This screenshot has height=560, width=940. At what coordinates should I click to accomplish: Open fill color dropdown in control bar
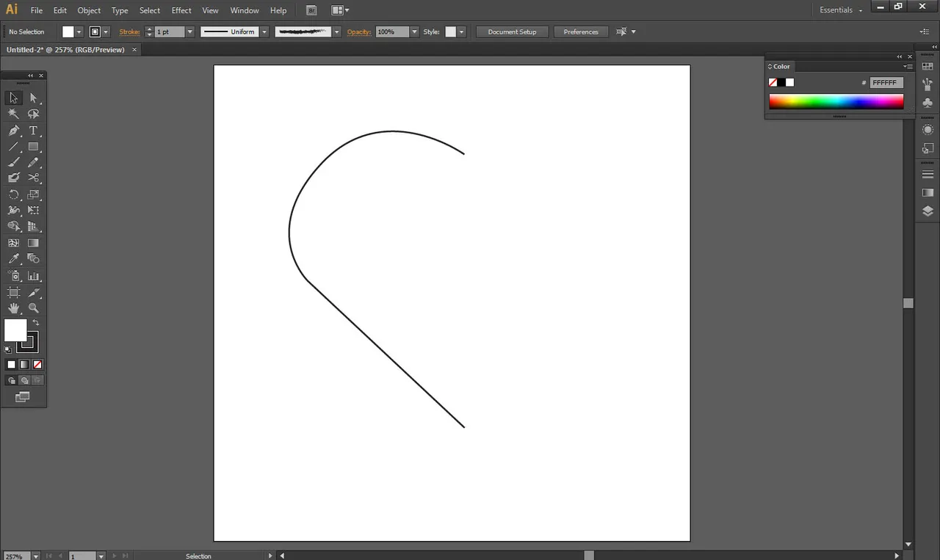[79, 32]
